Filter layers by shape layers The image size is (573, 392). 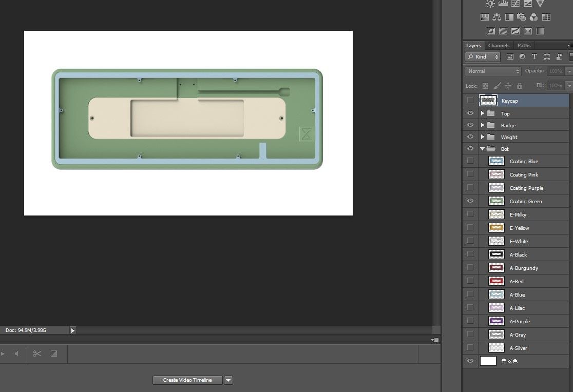coord(547,56)
